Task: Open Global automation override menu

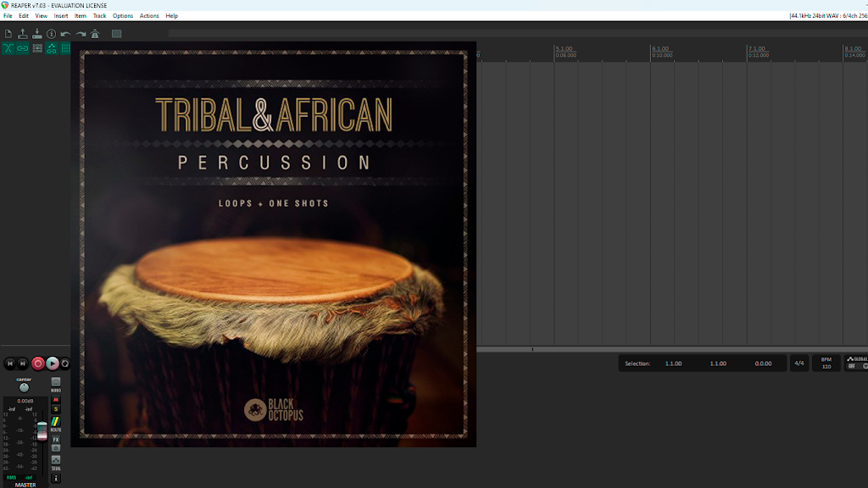Action: tap(856, 363)
